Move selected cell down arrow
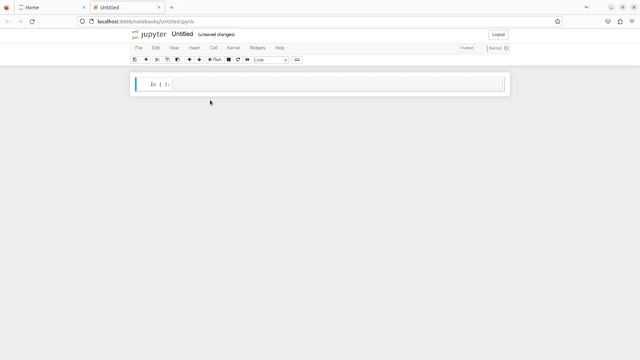This screenshot has width=640, height=360. [199, 60]
